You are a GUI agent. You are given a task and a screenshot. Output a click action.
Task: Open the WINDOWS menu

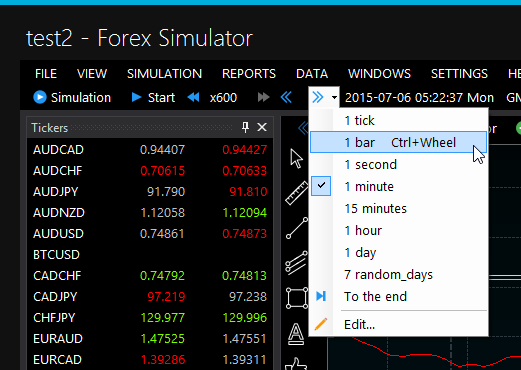pyautogui.click(x=379, y=74)
